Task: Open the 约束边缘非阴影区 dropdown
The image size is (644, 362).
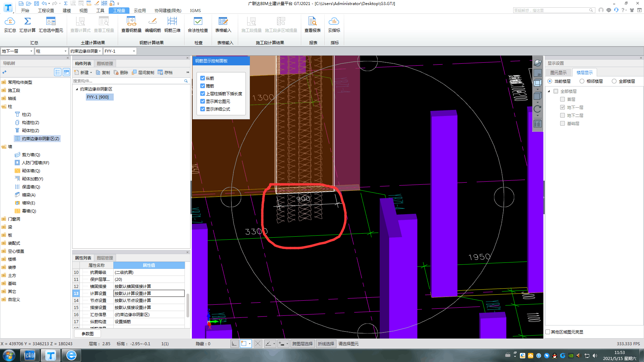Action: coord(100,51)
